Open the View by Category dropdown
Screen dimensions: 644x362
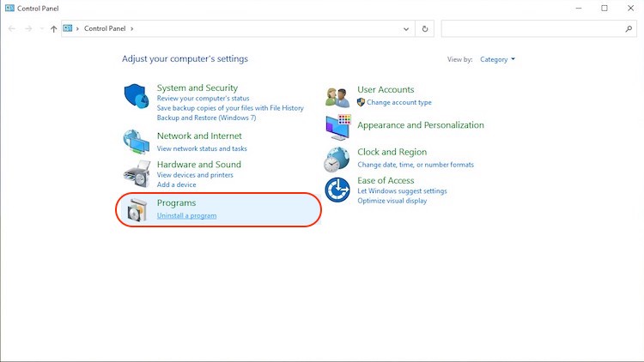[497, 59]
